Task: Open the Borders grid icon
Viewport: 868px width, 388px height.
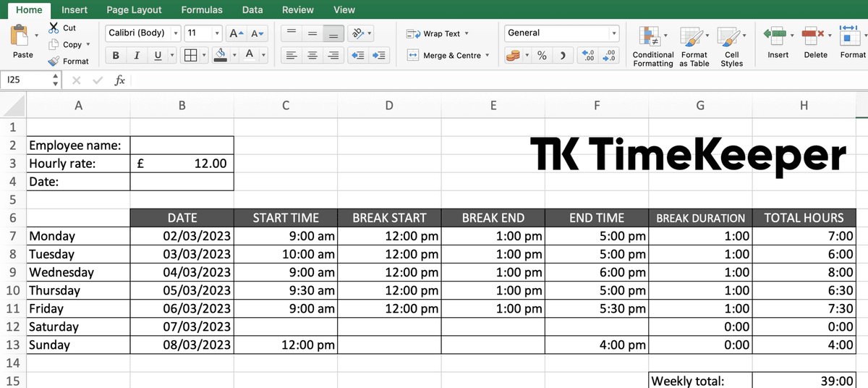Action: [x=190, y=56]
